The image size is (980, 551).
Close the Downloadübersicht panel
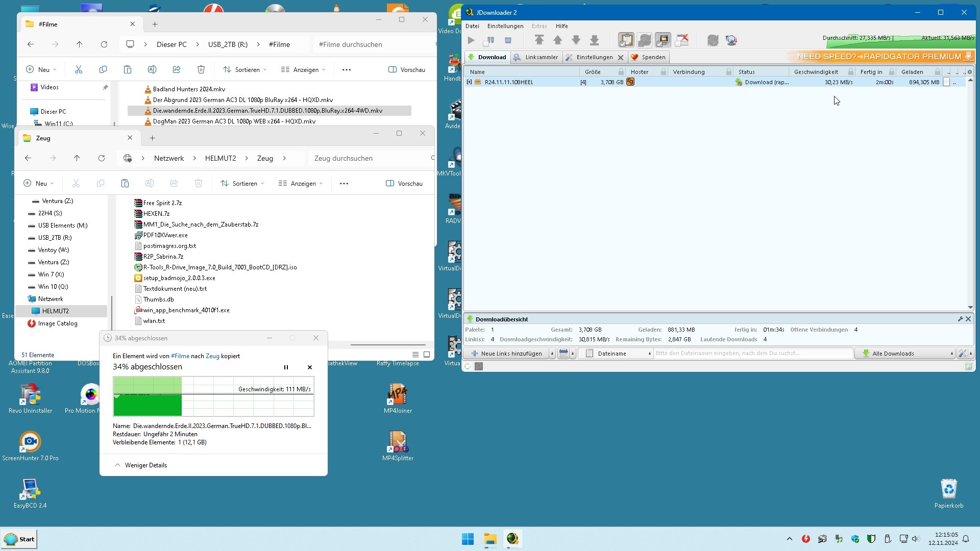pos(968,319)
